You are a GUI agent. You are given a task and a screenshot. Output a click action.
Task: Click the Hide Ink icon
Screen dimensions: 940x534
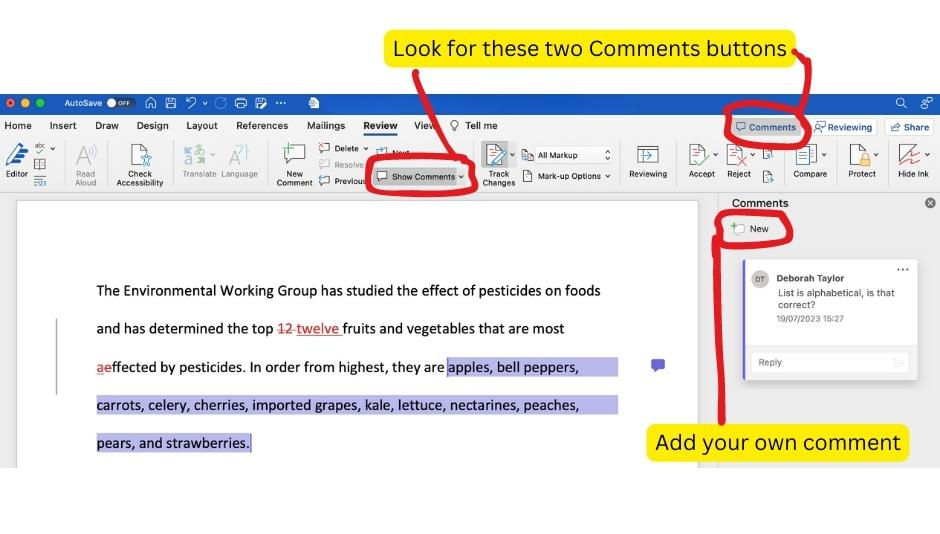[909, 155]
